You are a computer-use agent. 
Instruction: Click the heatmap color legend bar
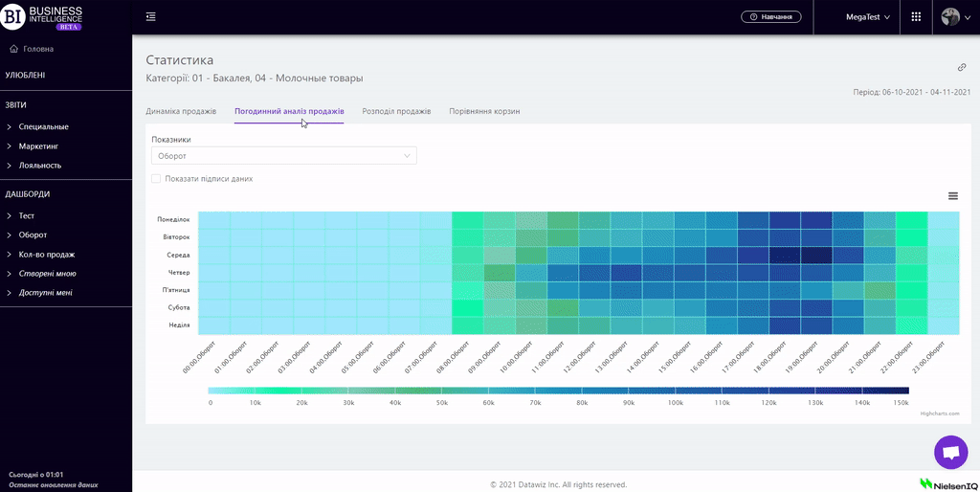558,391
